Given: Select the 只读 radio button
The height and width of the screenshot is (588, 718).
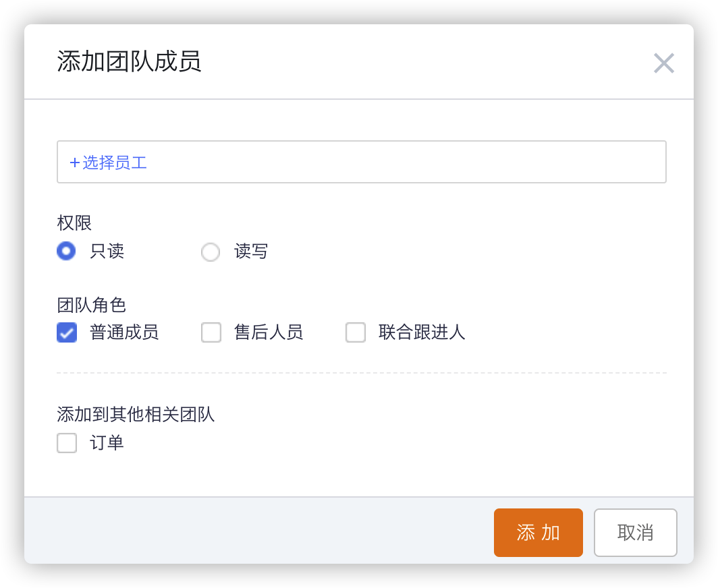Looking at the screenshot, I should tap(66, 252).
